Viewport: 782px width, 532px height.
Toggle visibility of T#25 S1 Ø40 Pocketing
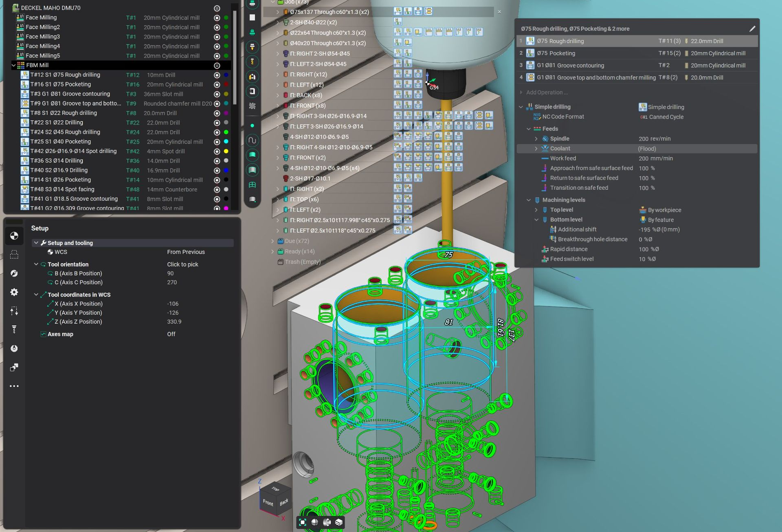click(217, 142)
